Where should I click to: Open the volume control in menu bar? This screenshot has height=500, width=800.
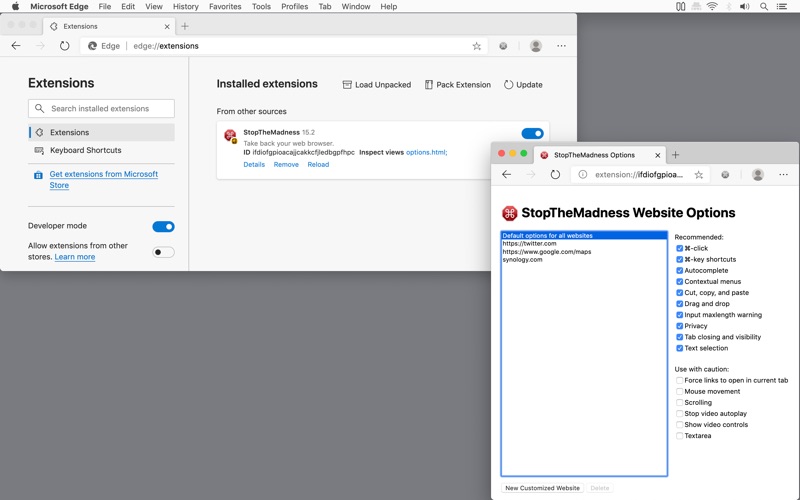tap(745, 7)
